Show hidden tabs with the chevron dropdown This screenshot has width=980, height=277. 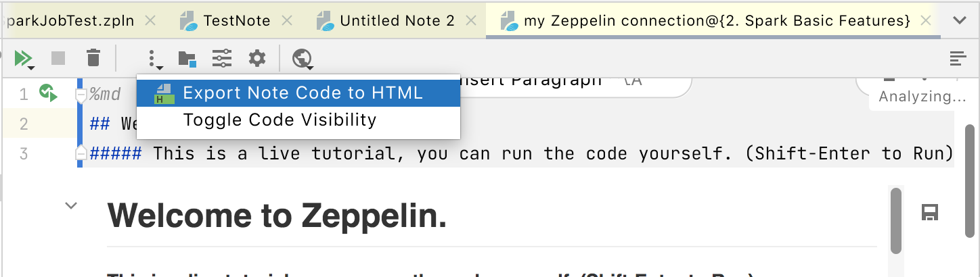click(x=959, y=20)
